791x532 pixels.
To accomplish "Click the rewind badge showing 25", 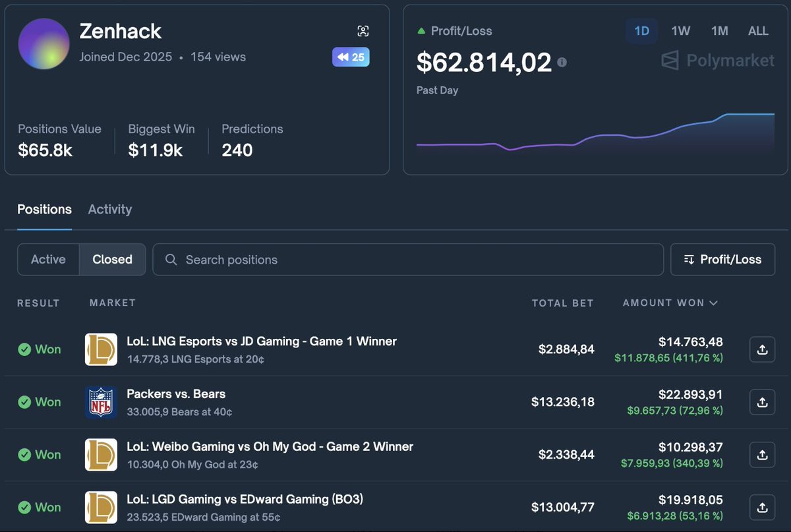I will tap(351, 57).
